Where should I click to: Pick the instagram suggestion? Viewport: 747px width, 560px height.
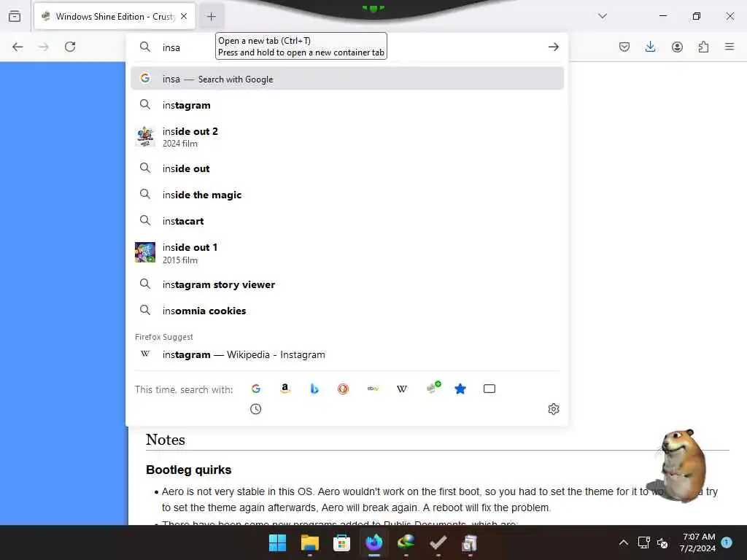click(x=347, y=105)
